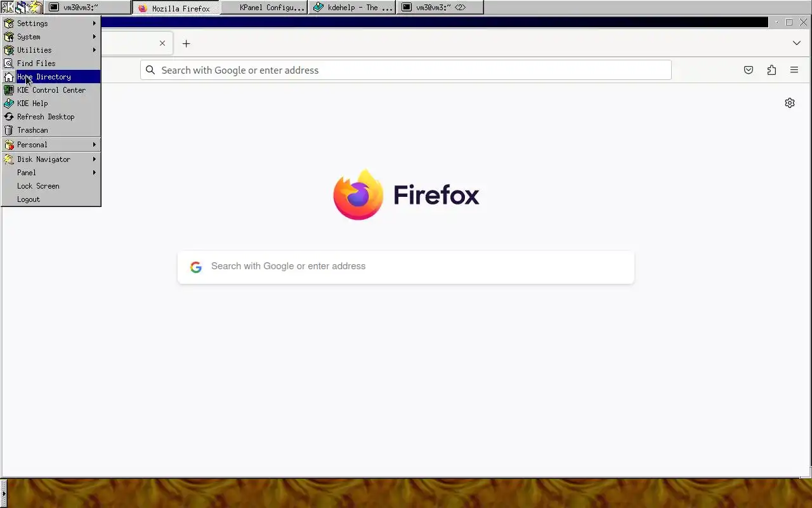The image size is (812, 508).
Task: Expand the Personal submenu
Action: pos(51,145)
